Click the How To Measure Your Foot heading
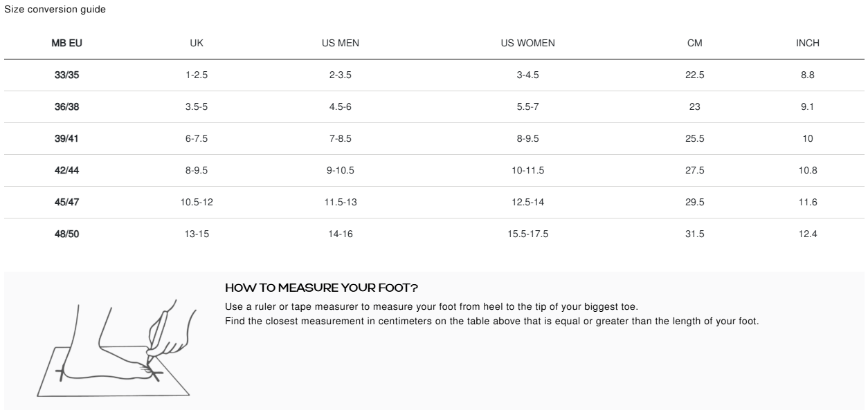Screen dimensions: 868x410 tap(321, 288)
